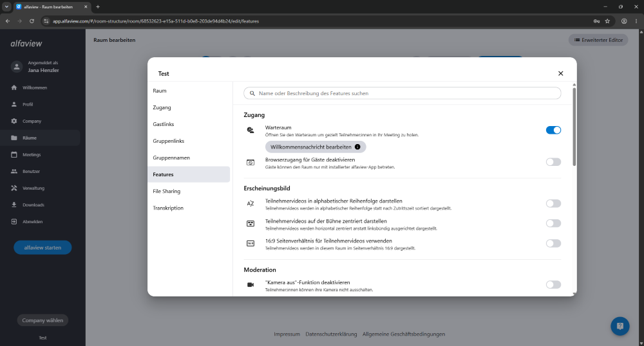The height and width of the screenshot is (346, 644).
Task: Open Allgemeine Geschäftsbedingungen link
Action: [x=404, y=334]
